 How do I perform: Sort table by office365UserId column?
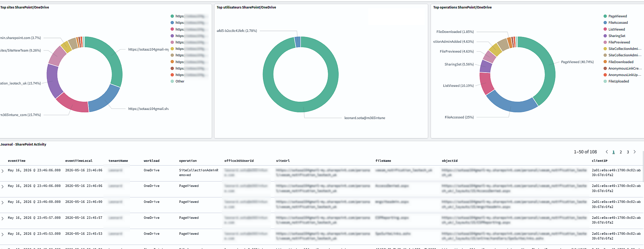pos(239,161)
